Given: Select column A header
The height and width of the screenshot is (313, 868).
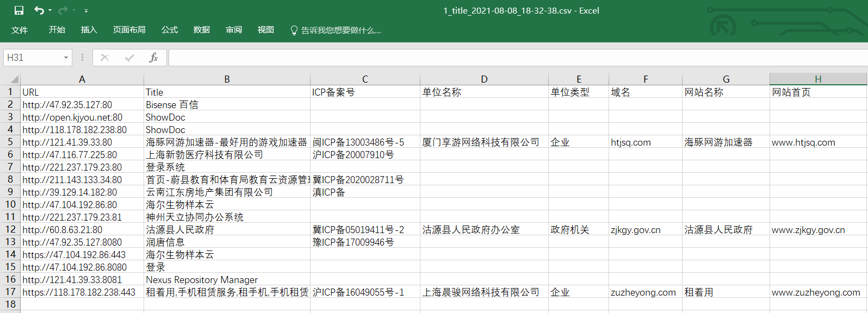Looking at the screenshot, I should tap(82, 79).
